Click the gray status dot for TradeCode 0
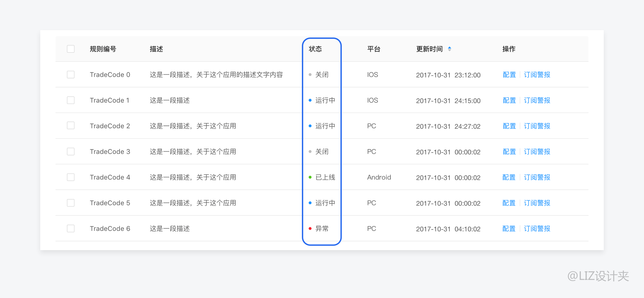The image size is (644, 298). point(310,74)
